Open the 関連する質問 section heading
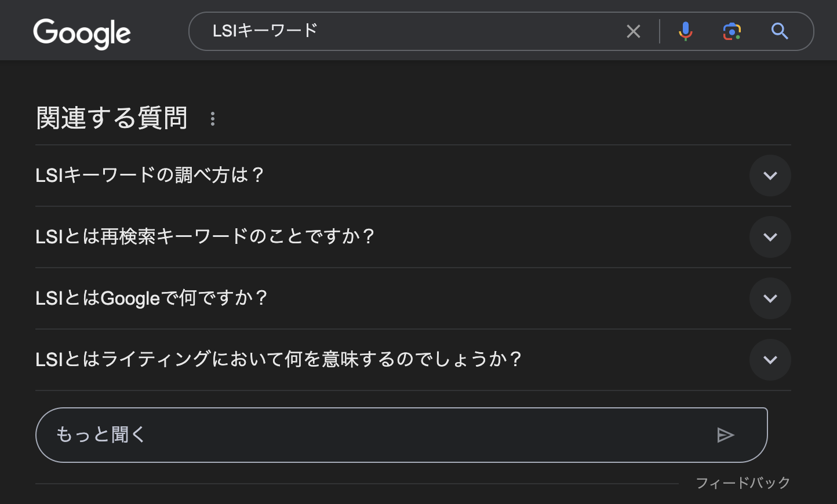This screenshot has height=504, width=837. [x=111, y=118]
